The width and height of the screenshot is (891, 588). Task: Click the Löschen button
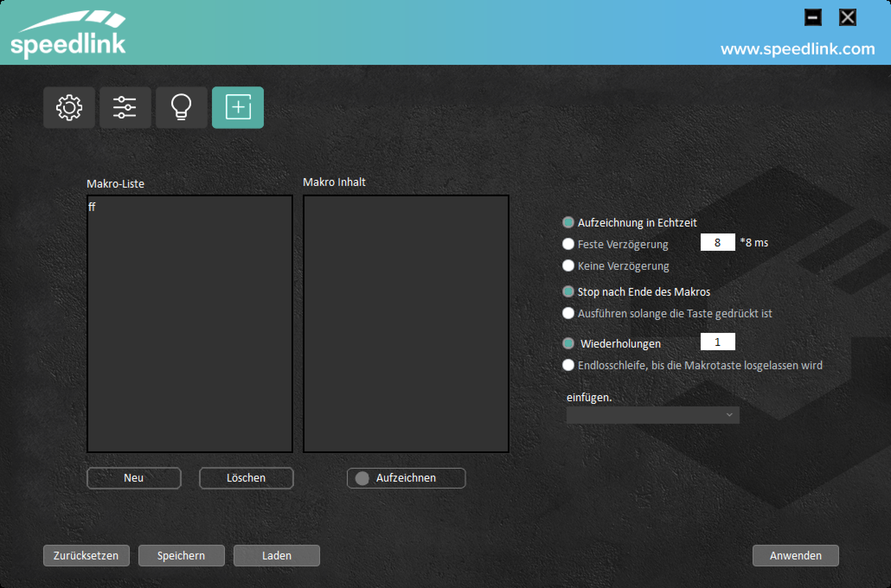pyautogui.click(x=246, y=478)
